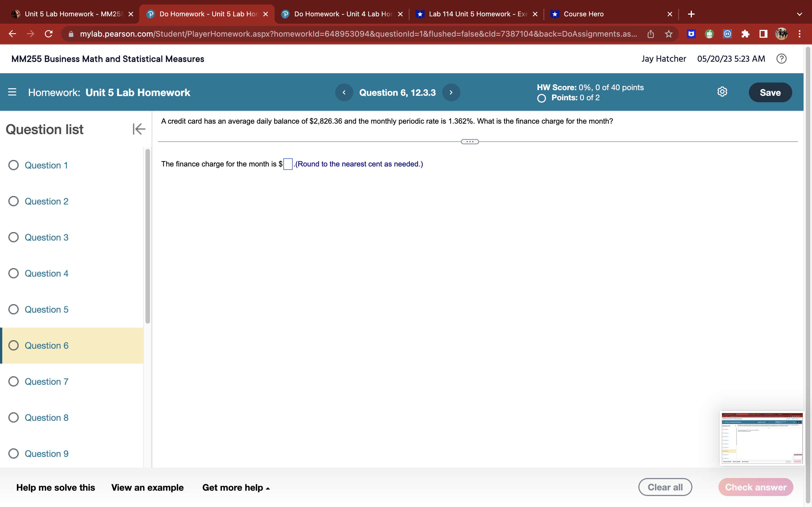Open the browser extensions puzzle icon

pos(745,34)
